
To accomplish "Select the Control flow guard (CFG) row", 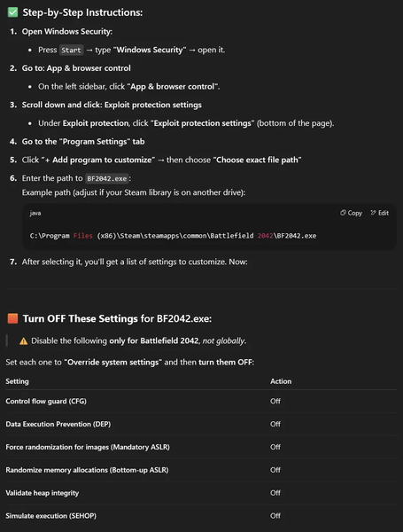I will [x=201, y=401].
